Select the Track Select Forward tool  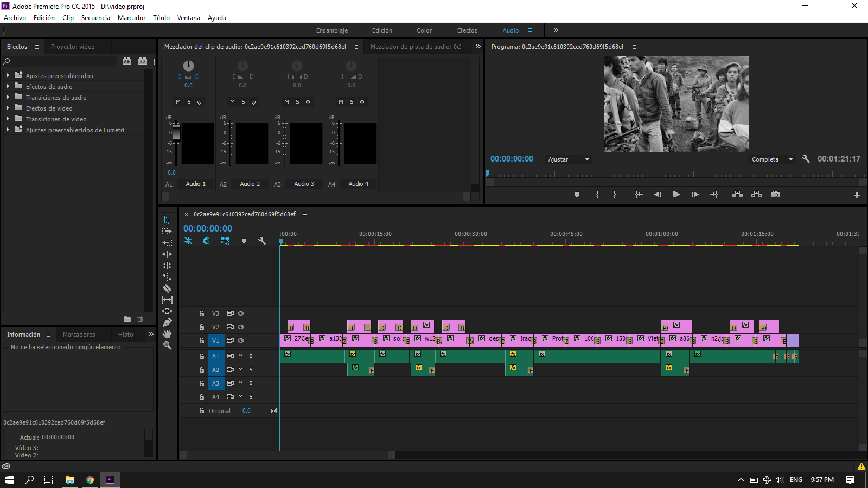tap(167, 232)
